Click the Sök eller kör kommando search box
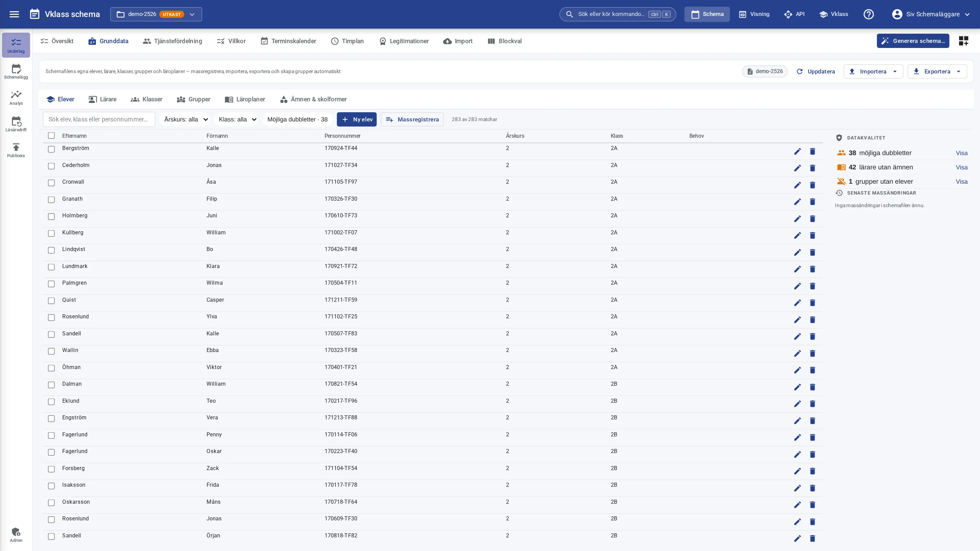Image resolution: width=980 pixels, height=551 pixels. (618, 14)
